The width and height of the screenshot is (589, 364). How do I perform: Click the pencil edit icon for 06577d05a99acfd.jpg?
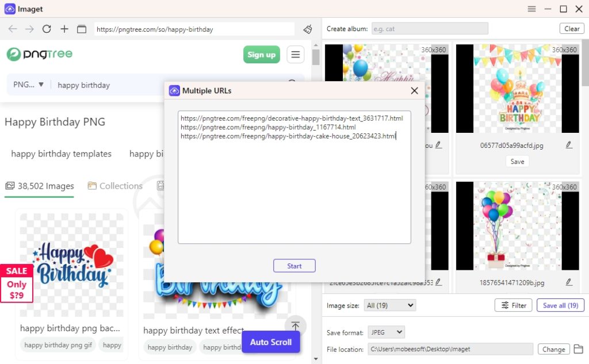point(569,145)
